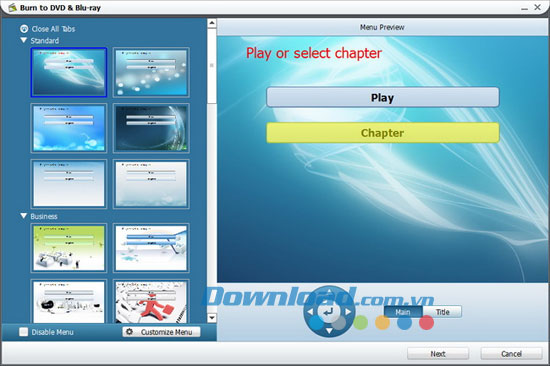Click the yellow Chapter menu button
Viewport: 550px width, 366px height.
[383, 133]
